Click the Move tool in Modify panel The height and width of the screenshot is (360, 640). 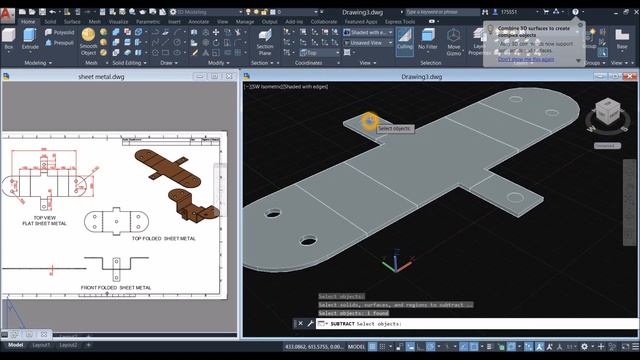216,32
